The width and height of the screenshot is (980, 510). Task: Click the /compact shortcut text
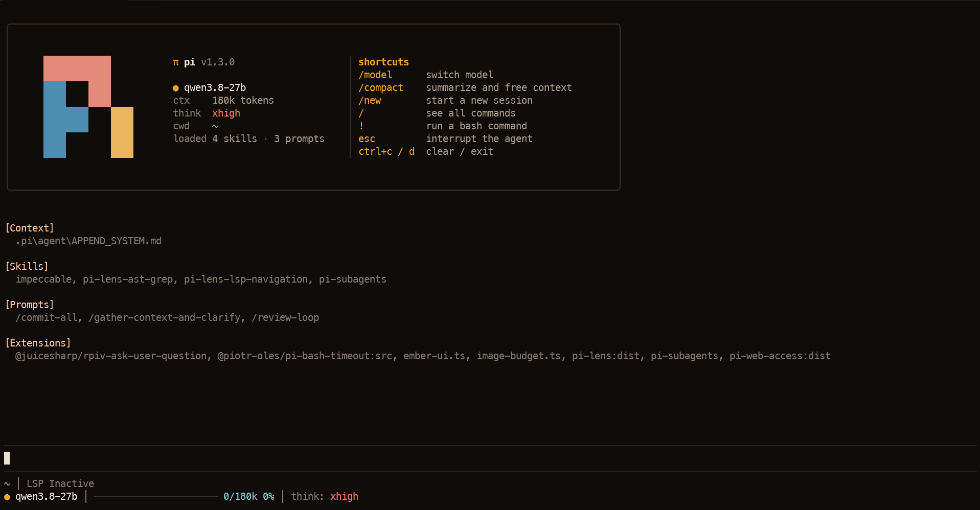pos(381,88)
